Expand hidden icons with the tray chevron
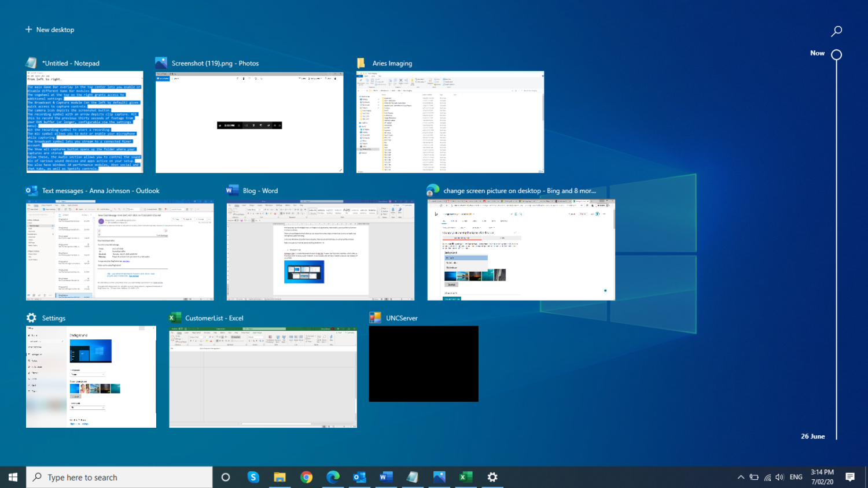The width and height of the screenshot is (868, 488). 741,477
